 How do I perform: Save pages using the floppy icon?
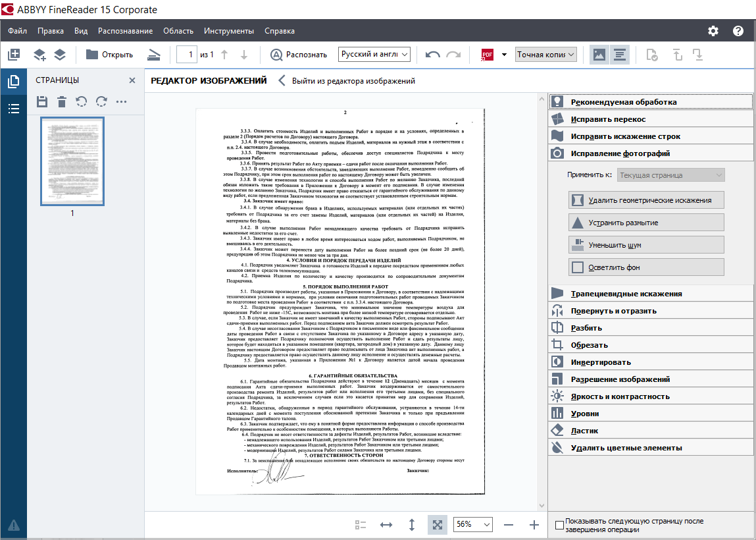tap(42, 102)
